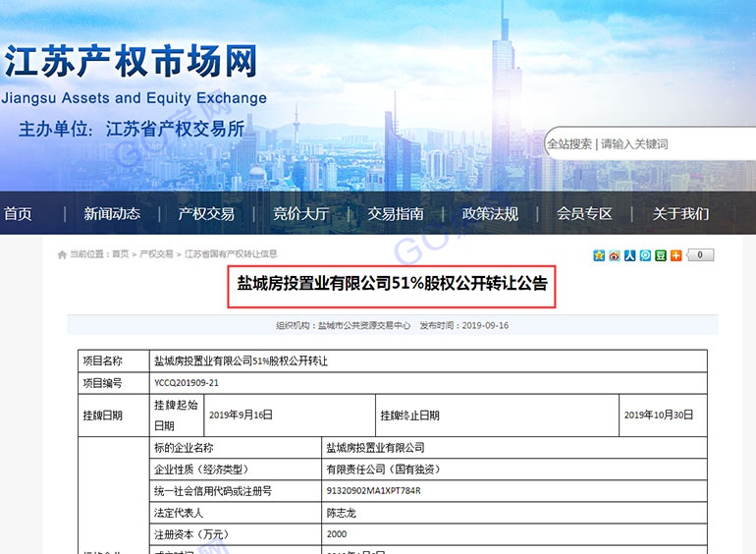Open 交易指南 in the navigation bar

[396, 213]
